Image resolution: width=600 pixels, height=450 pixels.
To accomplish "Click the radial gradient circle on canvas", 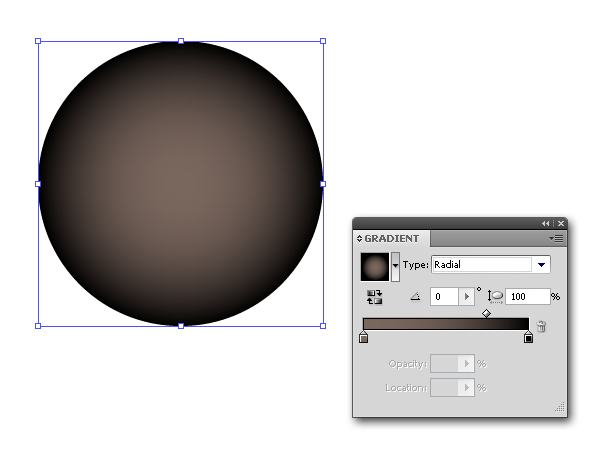I will pos(181,184).
